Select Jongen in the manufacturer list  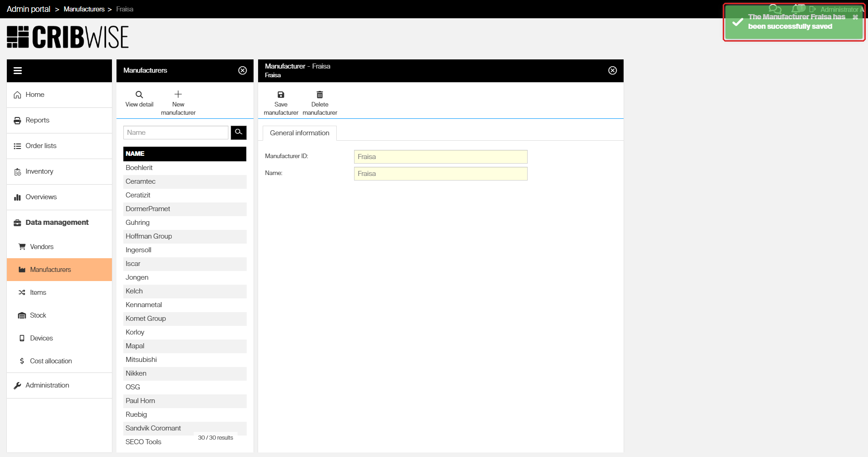185,278
